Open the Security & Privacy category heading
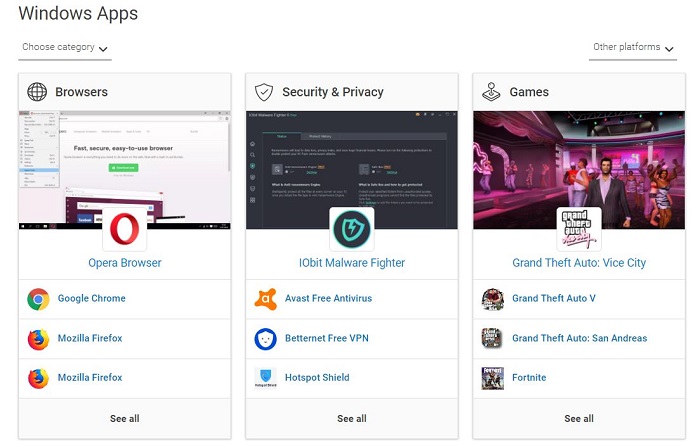Image resolution: width=700 pixels, height=446 pixels. [x=333, y=92]
